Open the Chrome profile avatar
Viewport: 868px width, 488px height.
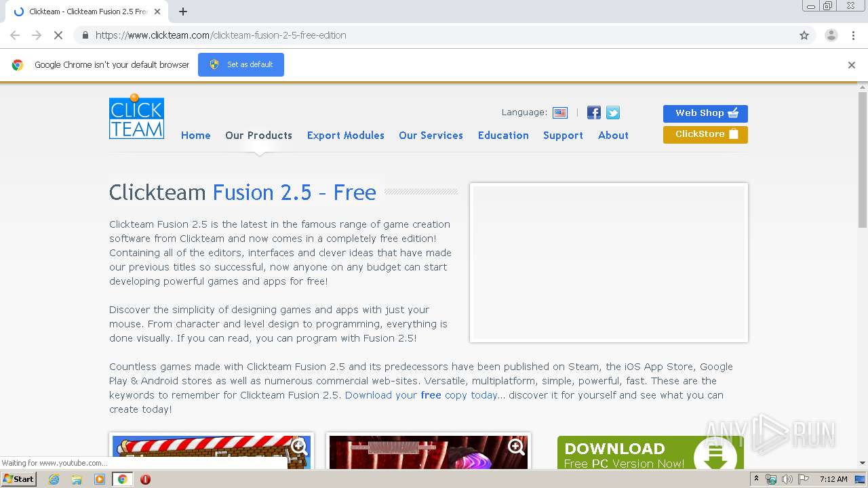831,35
